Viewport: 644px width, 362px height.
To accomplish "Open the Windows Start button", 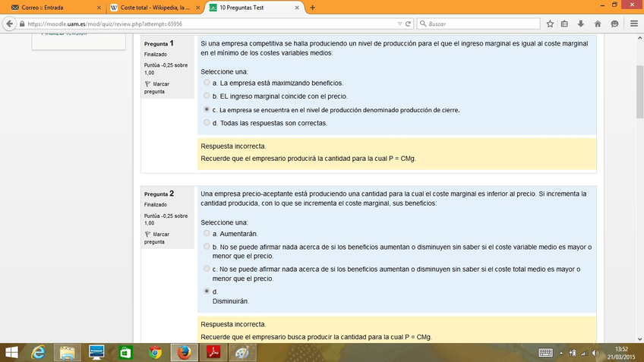I will [11, 353].
